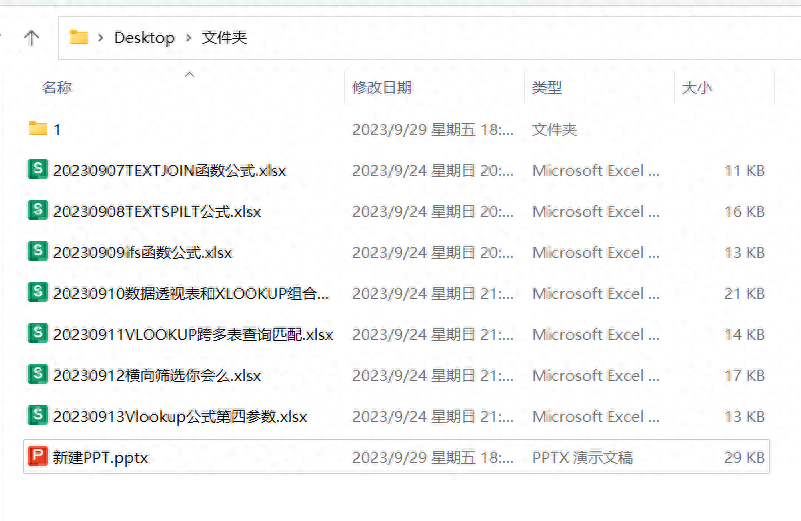Viewport: 801px width, 521px height.
Task: Sort by the 类型 column header
Action: (547, 87)
